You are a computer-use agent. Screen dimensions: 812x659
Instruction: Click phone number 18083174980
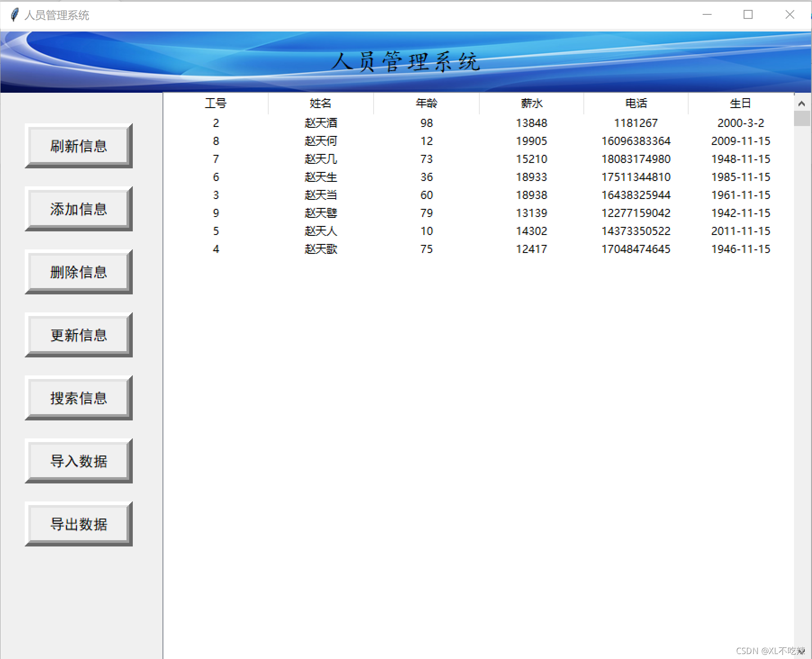point(636,159)
